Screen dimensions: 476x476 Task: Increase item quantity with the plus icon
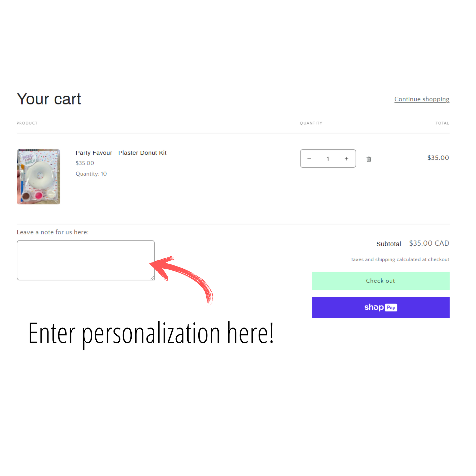pos(346,159)
